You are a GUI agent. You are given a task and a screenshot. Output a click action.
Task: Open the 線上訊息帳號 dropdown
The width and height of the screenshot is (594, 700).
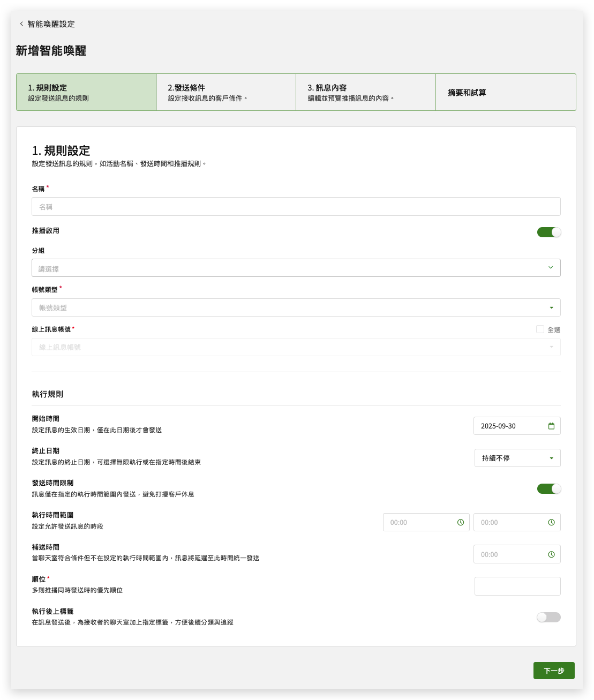[x=296, y=347]
